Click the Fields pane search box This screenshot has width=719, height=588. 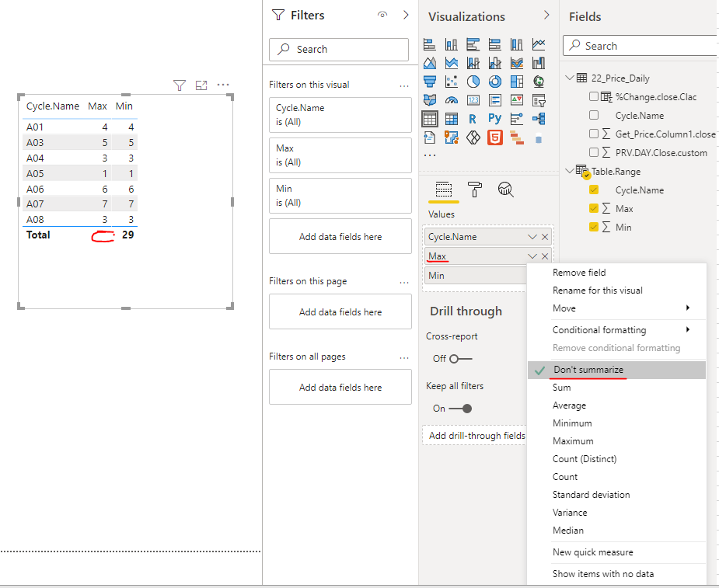[640, 46]
